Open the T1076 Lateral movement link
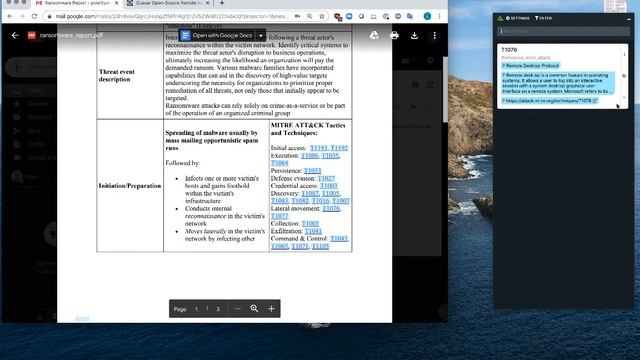Image resolution: width=640 pixels, height=360 pixels. click(x=331, y=209)
